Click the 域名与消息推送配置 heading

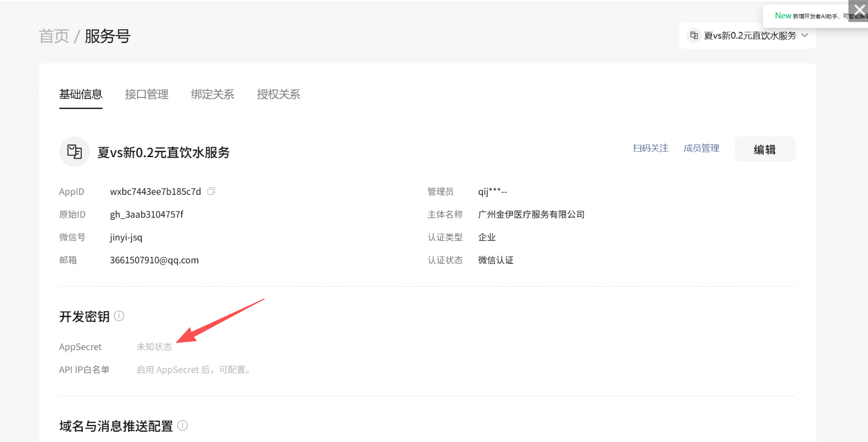[x=116, y=426]
